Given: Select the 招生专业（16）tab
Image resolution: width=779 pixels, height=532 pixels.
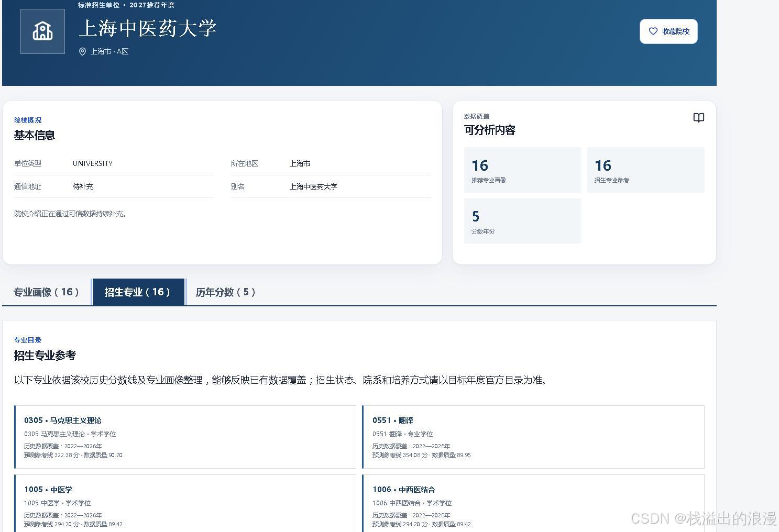Looking at the screenshot, I should [x=138, y=292].
